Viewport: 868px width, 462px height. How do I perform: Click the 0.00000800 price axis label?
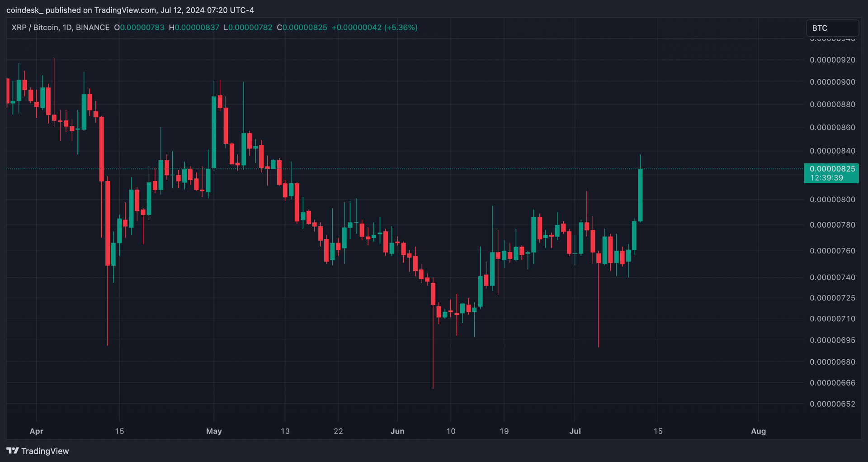pos(832,200)
